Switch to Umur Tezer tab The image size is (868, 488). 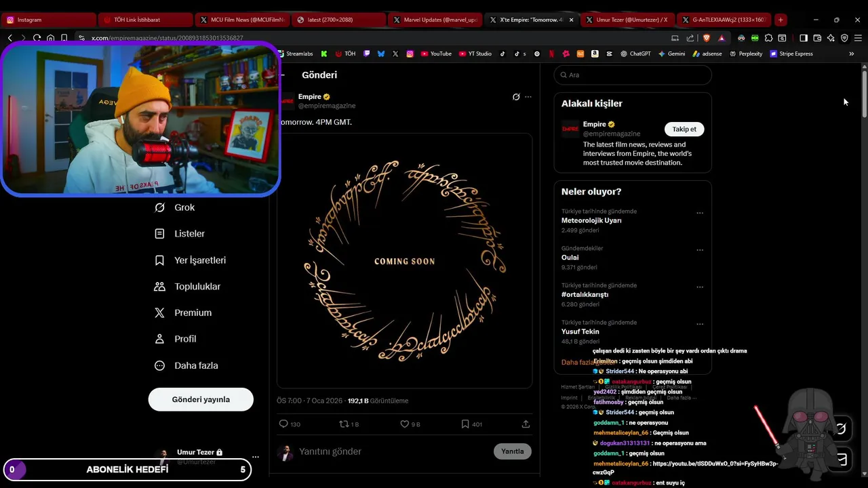coord(627,20)
